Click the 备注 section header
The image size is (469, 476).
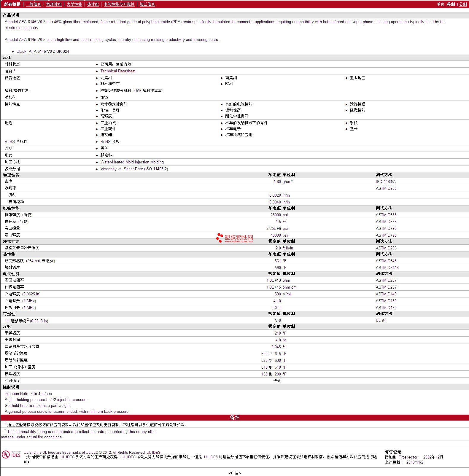(x=234, y=418)
